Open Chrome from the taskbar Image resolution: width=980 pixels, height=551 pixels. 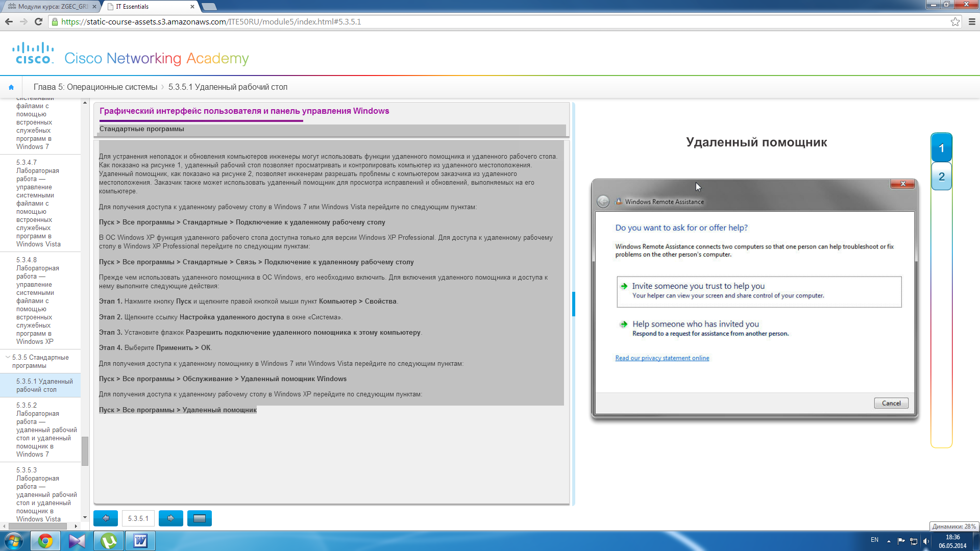pos(45,541)
